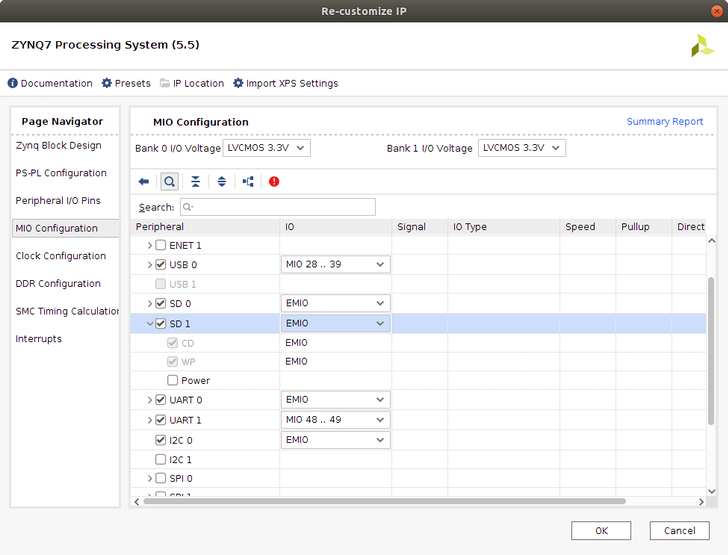
Task: Enable the ENET 1 checkbox
Action: click(x=161, y=246)
